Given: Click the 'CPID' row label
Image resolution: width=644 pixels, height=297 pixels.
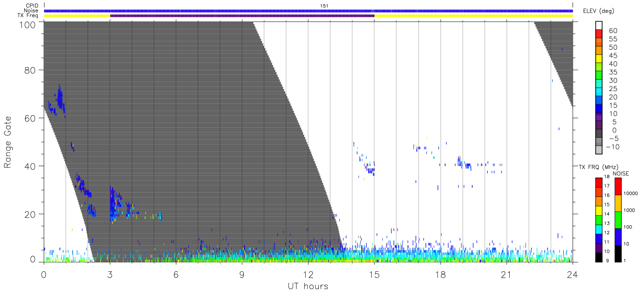Looking at the screenshot, I should (32, 5).
